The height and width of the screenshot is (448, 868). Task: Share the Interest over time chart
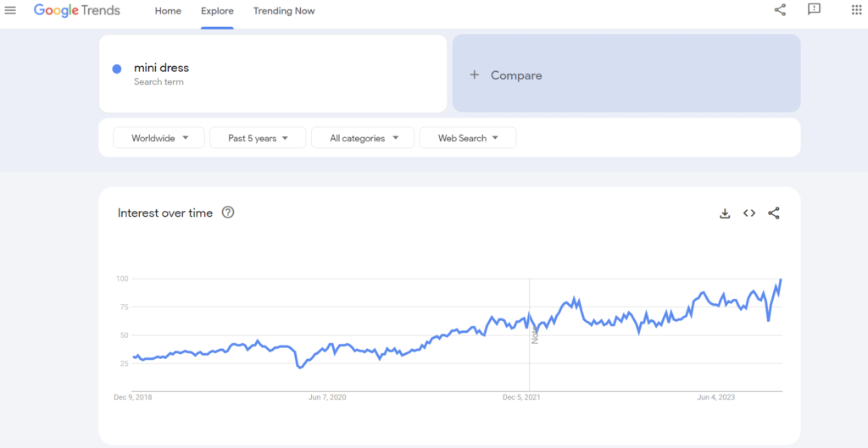pos(774,213)
